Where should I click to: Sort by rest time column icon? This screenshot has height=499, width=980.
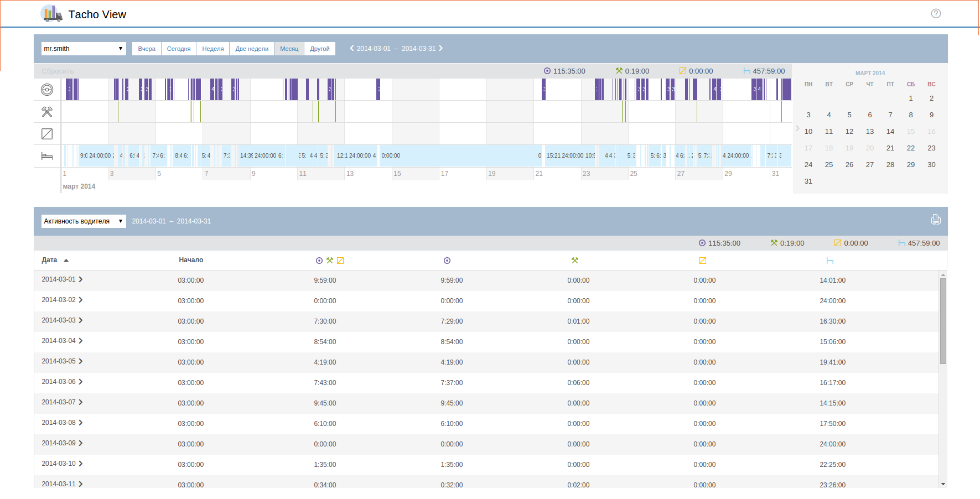coord(829,261)
